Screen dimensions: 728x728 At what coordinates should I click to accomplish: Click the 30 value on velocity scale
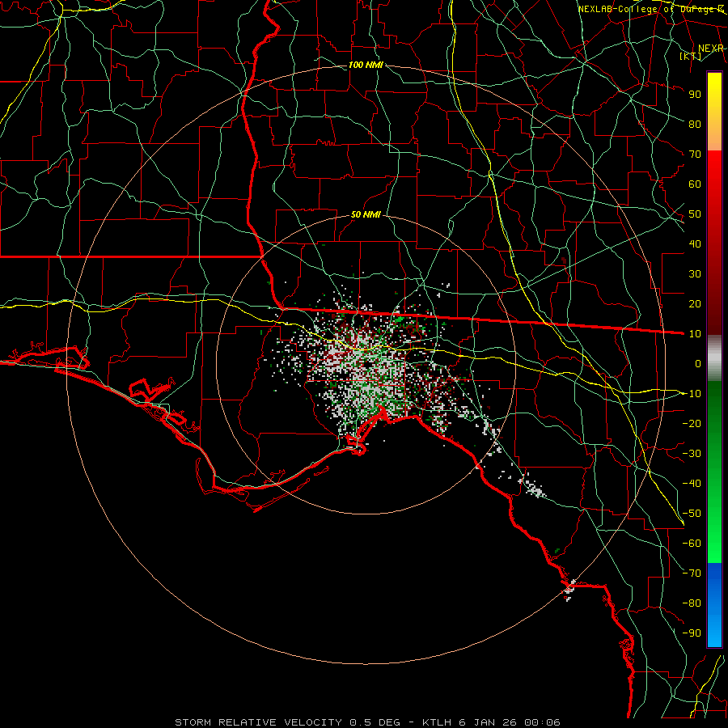[x=695, y=274]
